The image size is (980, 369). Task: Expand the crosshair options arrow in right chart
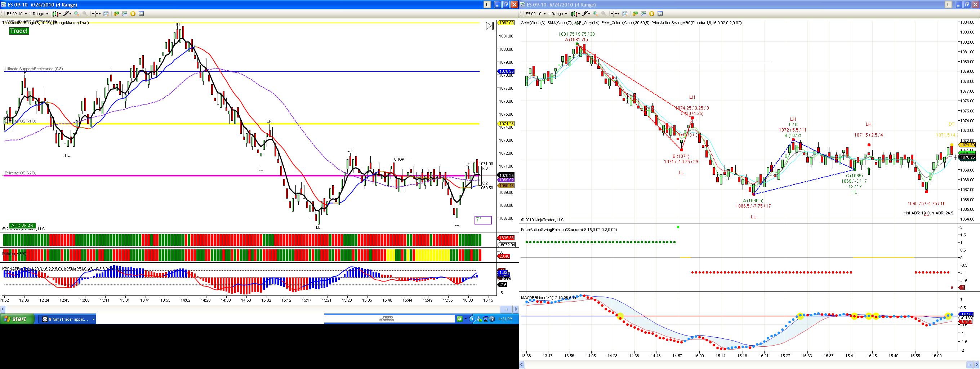coord(618,14)
